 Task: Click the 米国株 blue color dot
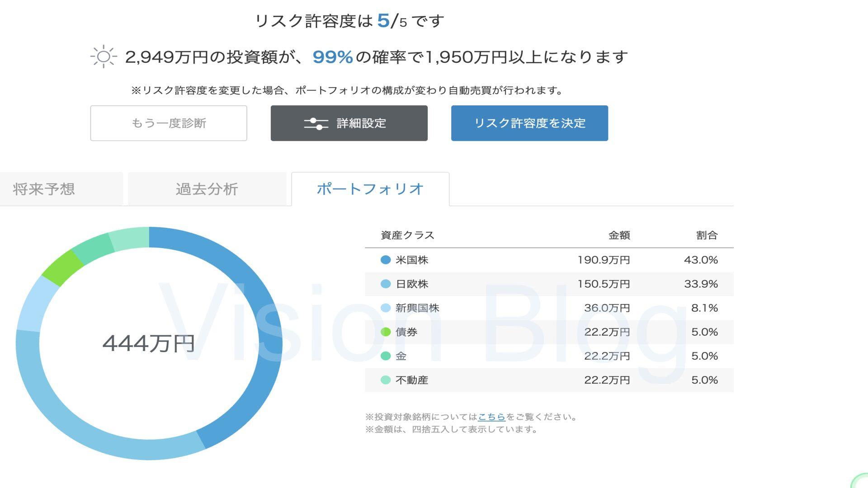(386, 260)
